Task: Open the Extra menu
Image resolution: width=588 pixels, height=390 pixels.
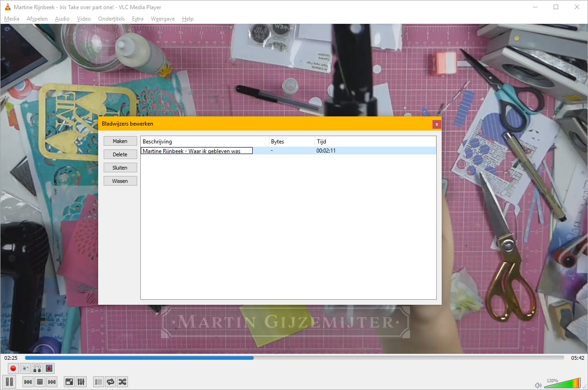Action: (x=138, y=19)
